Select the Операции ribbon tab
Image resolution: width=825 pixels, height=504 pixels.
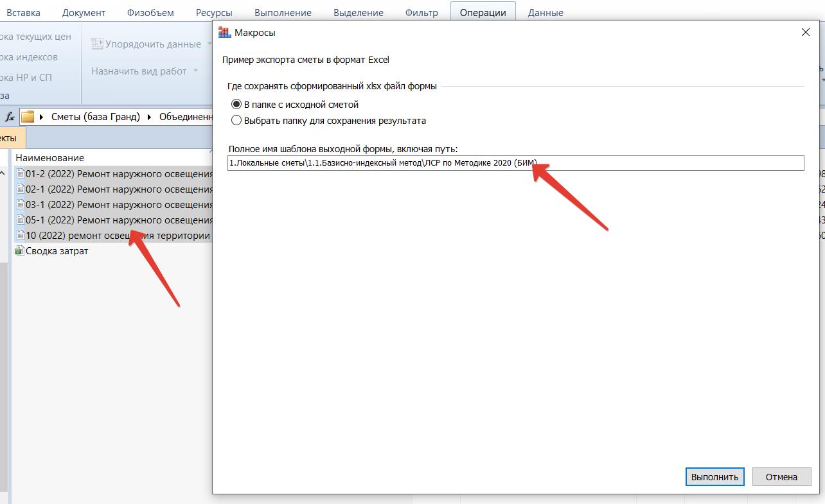(483, 12)
